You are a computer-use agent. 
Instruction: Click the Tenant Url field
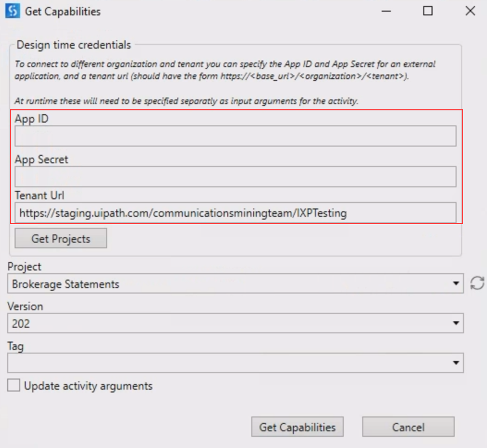click(x=235, y=212)
